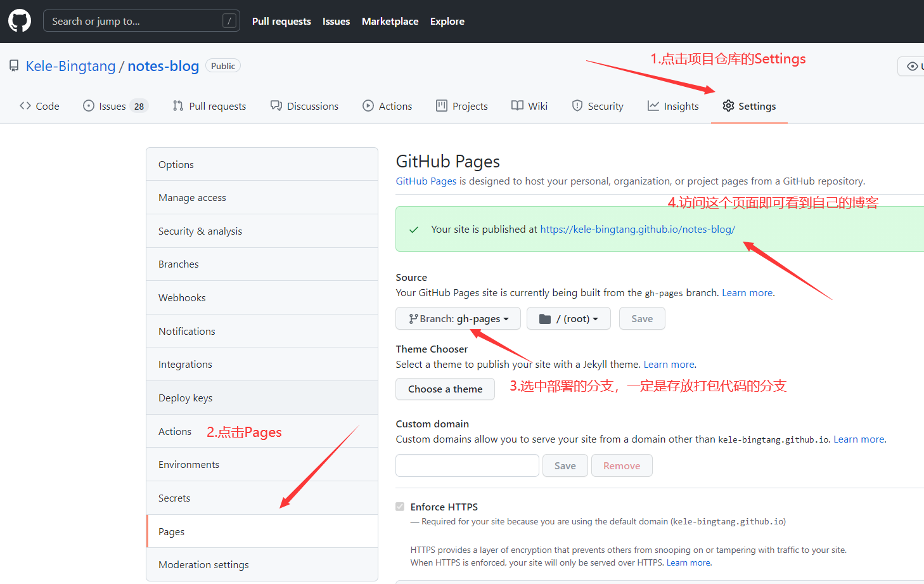924x584 pixels.
Task: Save the custom domain
Action: 565,465
